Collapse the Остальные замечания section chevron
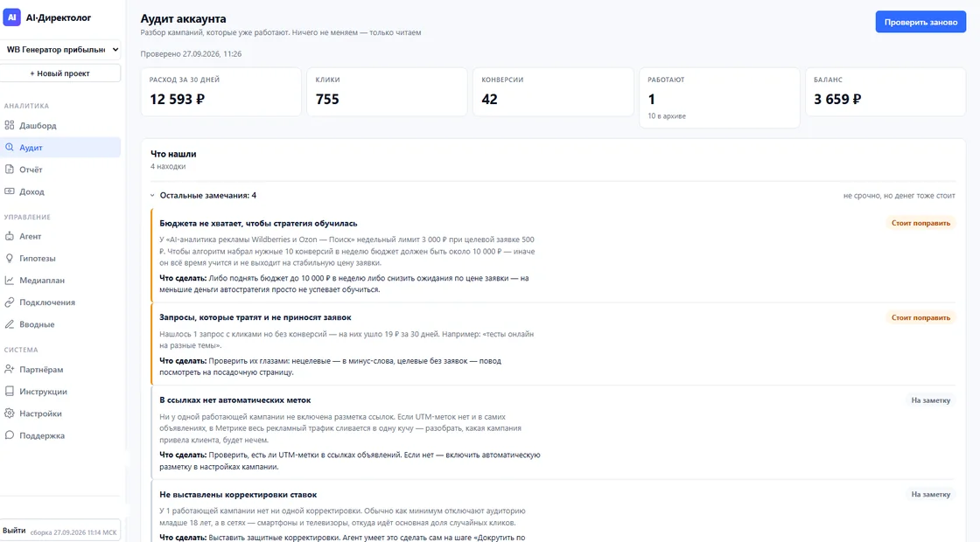This screenshot has width=980, height=542. tap(152, 196)
